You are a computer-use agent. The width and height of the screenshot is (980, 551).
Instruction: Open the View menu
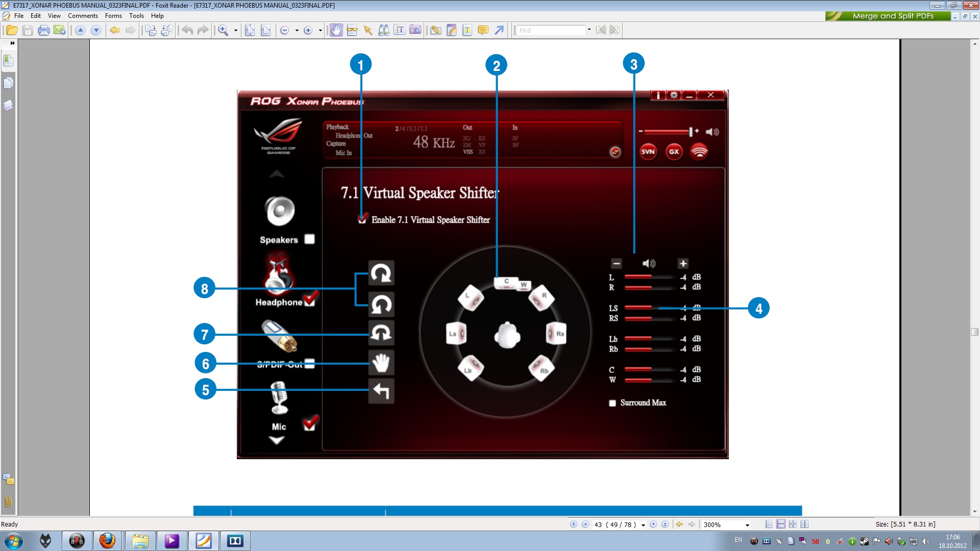[x=54, y=16]
